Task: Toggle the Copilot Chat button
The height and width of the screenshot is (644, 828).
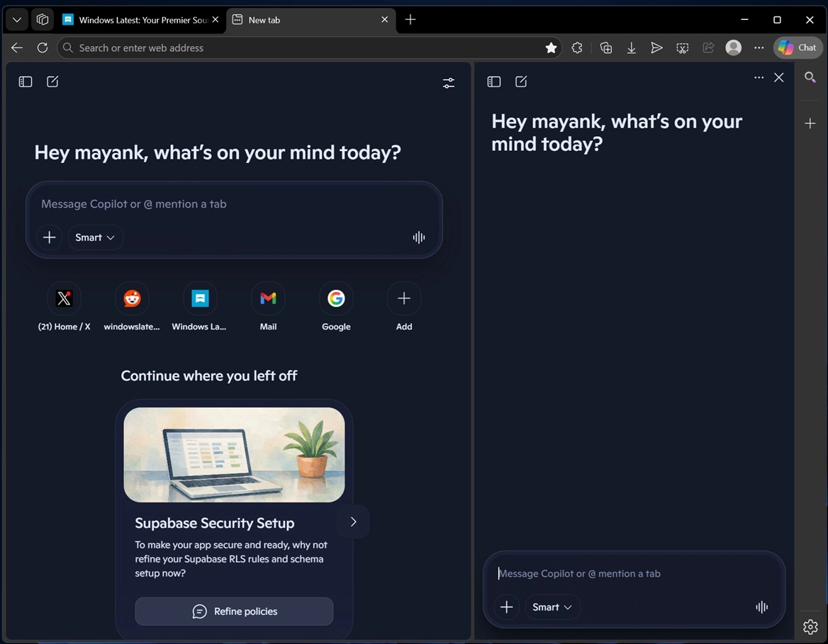Action: 798,48
